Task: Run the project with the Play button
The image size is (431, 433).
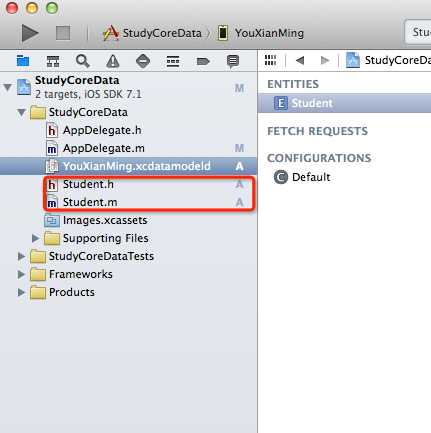Action: tap(30, 33)
